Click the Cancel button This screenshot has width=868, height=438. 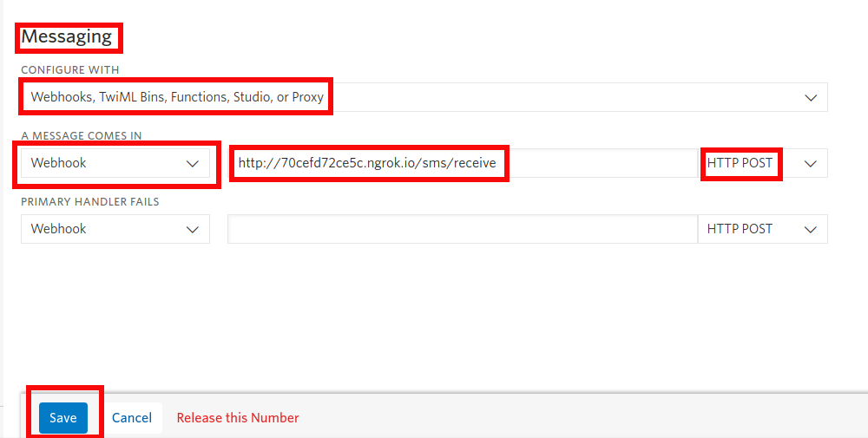[132, 417]
